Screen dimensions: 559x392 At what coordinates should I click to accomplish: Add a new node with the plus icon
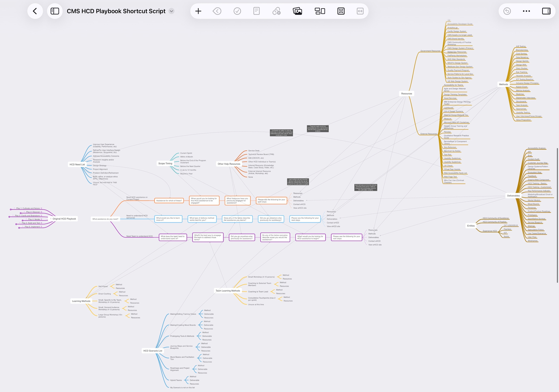tap(198, 11)
